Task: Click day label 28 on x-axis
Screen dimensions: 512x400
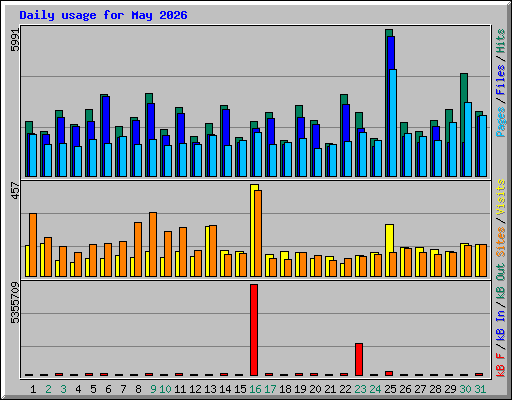Action: [435, 389]
